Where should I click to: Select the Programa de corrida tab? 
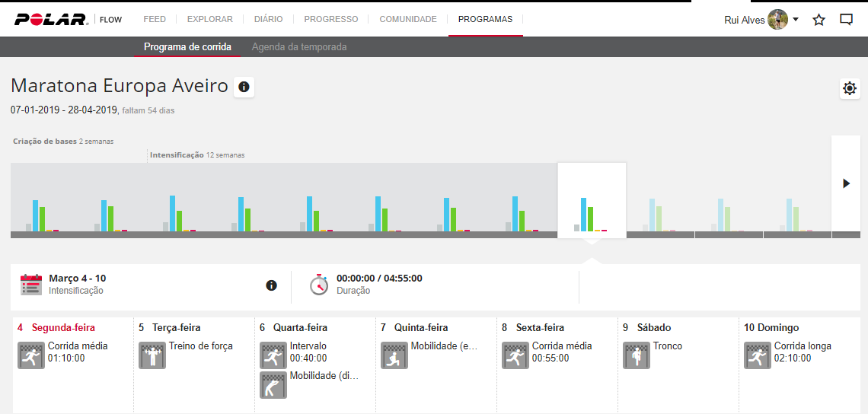[187, 47]
